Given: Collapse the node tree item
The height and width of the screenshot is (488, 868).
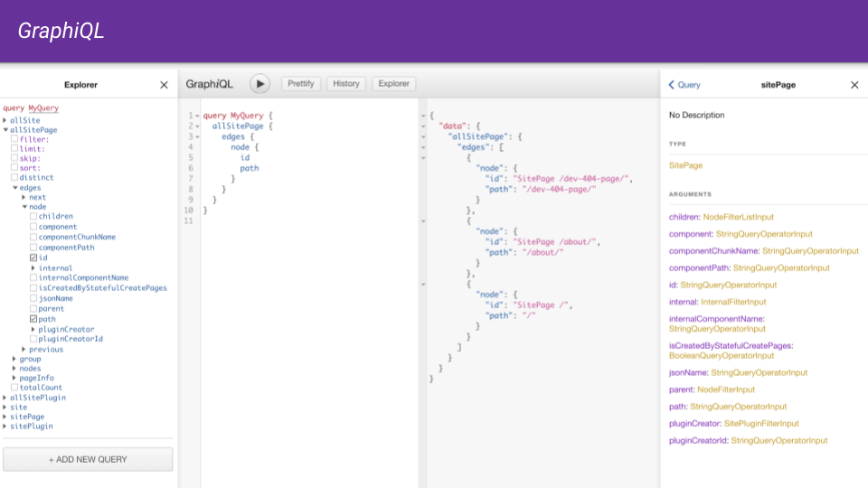Looking at the screenshot, I should 24,206.
